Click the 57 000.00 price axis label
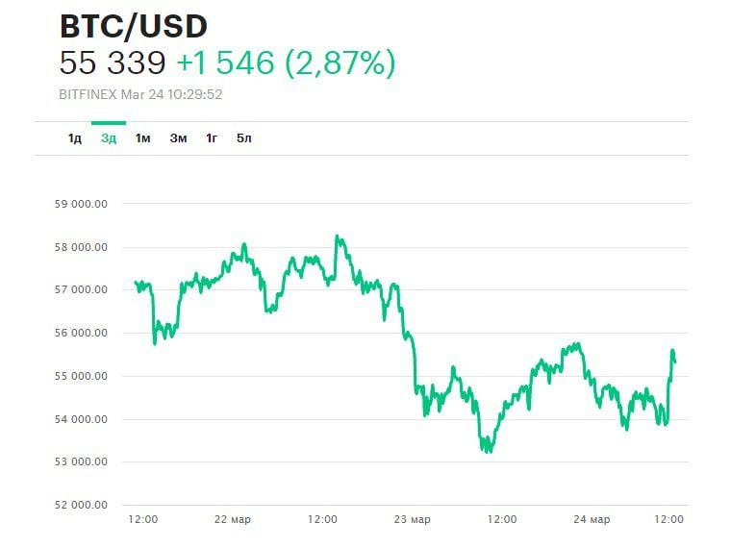 [x=81, y=289]
